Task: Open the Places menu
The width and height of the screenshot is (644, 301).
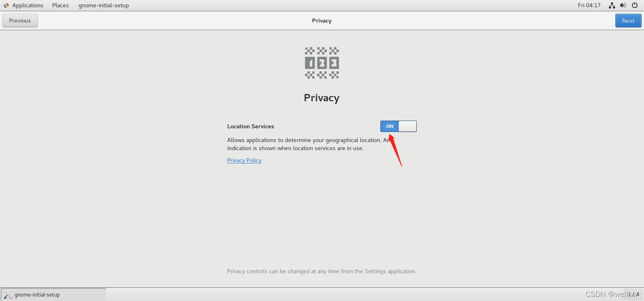Action: coord(60,5)
